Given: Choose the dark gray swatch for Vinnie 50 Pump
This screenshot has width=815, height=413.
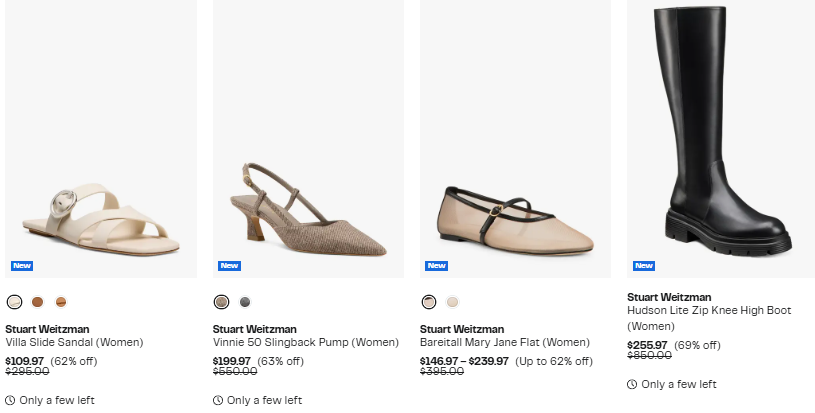Looking at the screenshot, I should tap(245, 302).
